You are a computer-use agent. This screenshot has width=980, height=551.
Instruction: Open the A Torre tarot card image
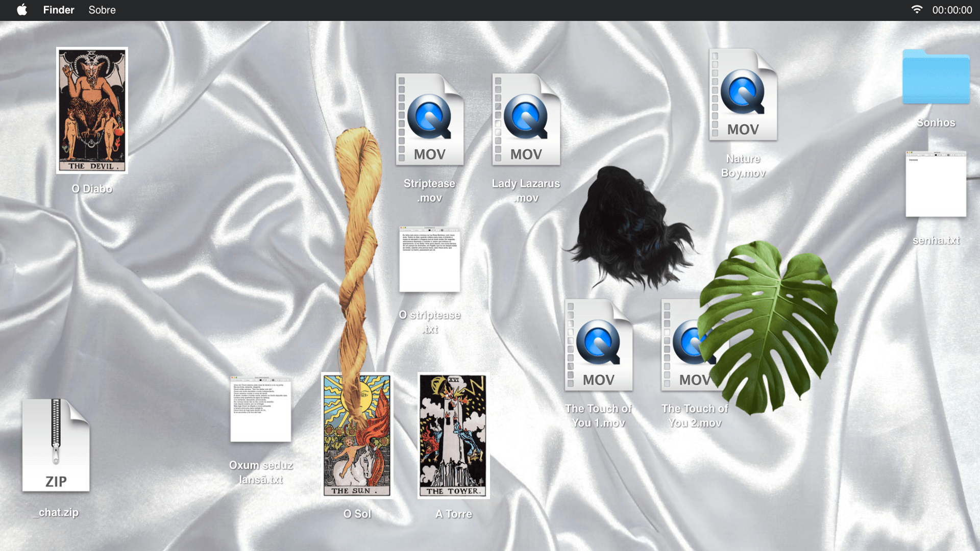[454, 435]
